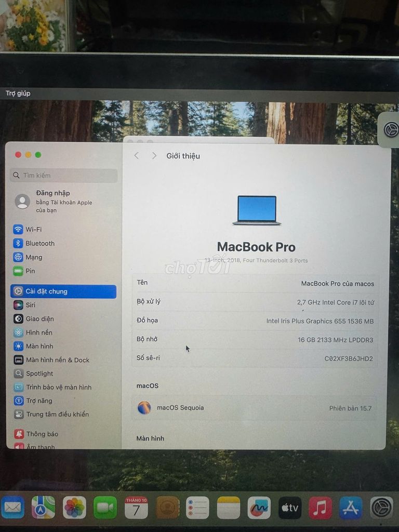The height and width of the screenshot is (532, 399).
Task: Select Intel Iris Plus Graphics 655 text
Action: coord(320,321)
